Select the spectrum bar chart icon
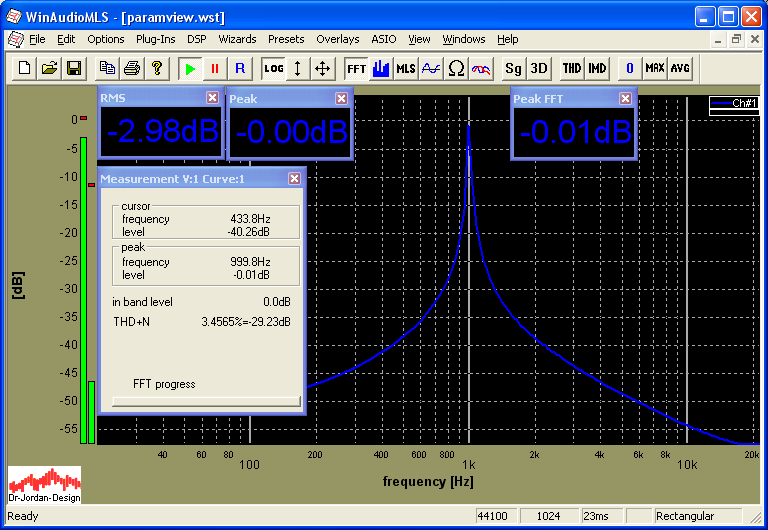768x530 pixels. (381, 68)
